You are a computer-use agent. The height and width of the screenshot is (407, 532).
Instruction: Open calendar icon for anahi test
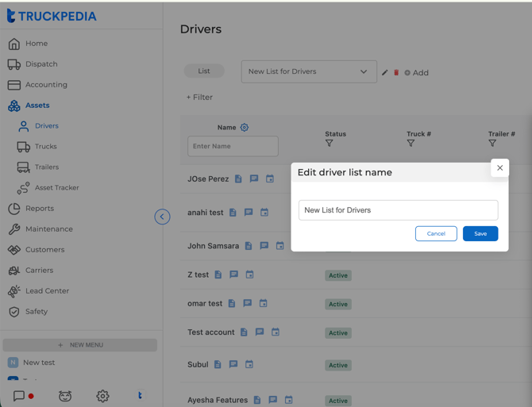click(x=264, y=213)
